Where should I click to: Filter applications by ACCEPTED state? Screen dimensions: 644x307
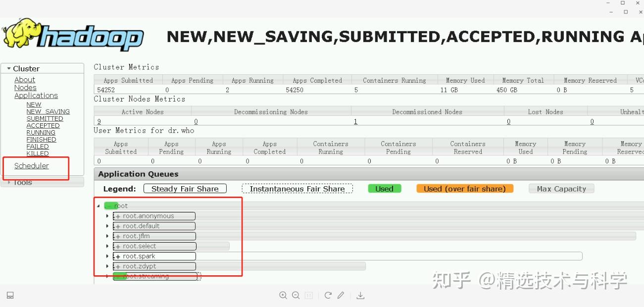[43, 125]
